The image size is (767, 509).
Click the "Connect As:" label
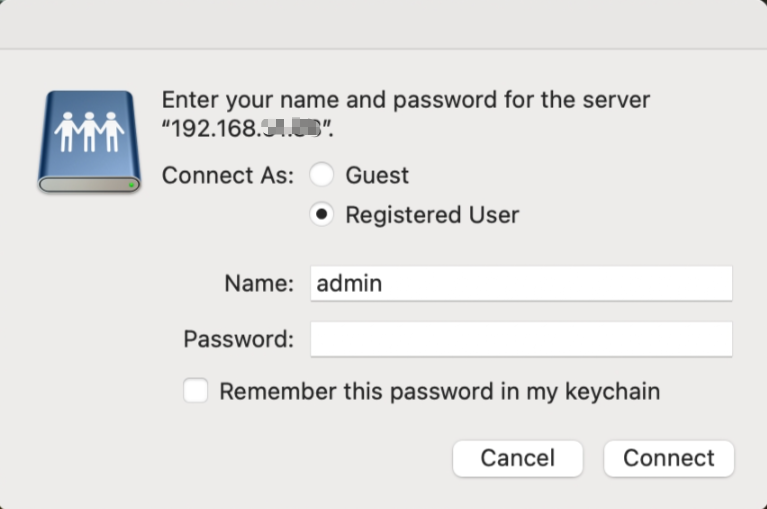228,175
